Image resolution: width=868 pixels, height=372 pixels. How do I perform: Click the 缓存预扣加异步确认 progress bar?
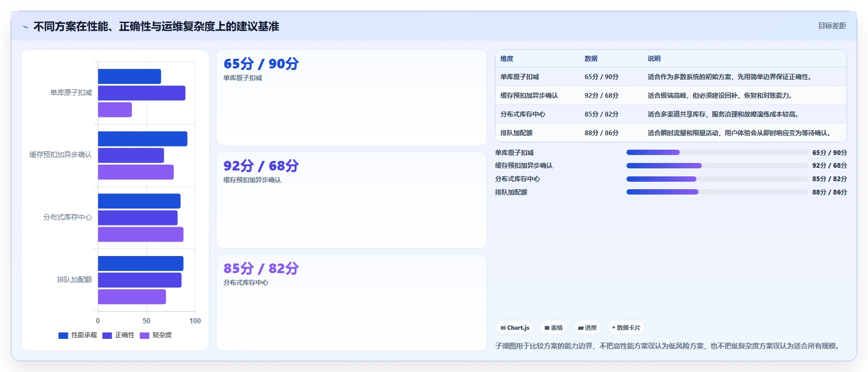pos(717,166)
